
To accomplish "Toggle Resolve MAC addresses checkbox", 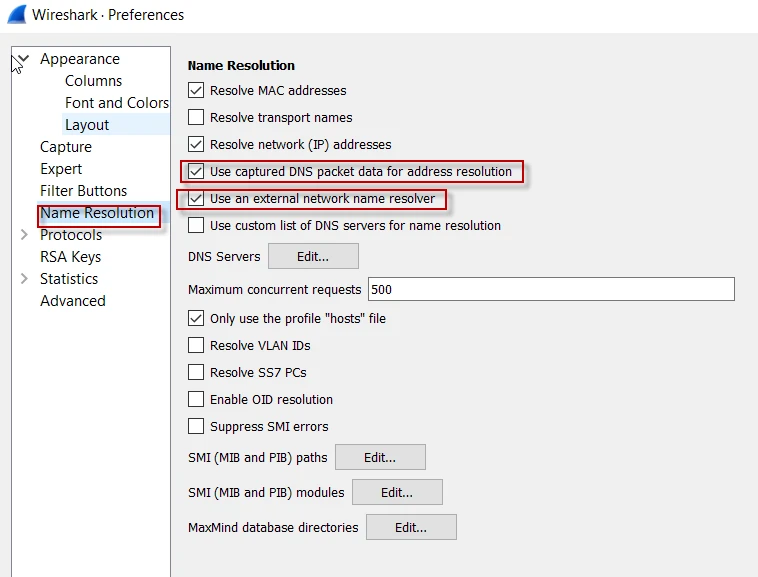I will pyautogui.click(x=196, y=91).
